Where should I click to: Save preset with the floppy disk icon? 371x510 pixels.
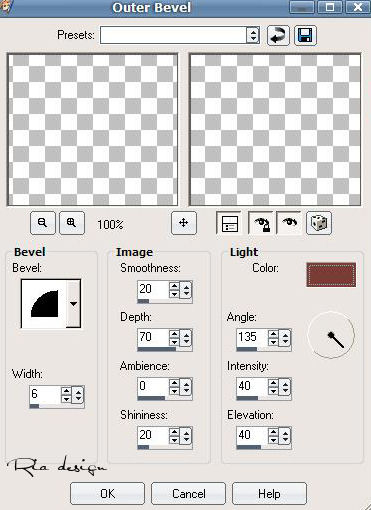pyautogui.click(x=305, y=35)
